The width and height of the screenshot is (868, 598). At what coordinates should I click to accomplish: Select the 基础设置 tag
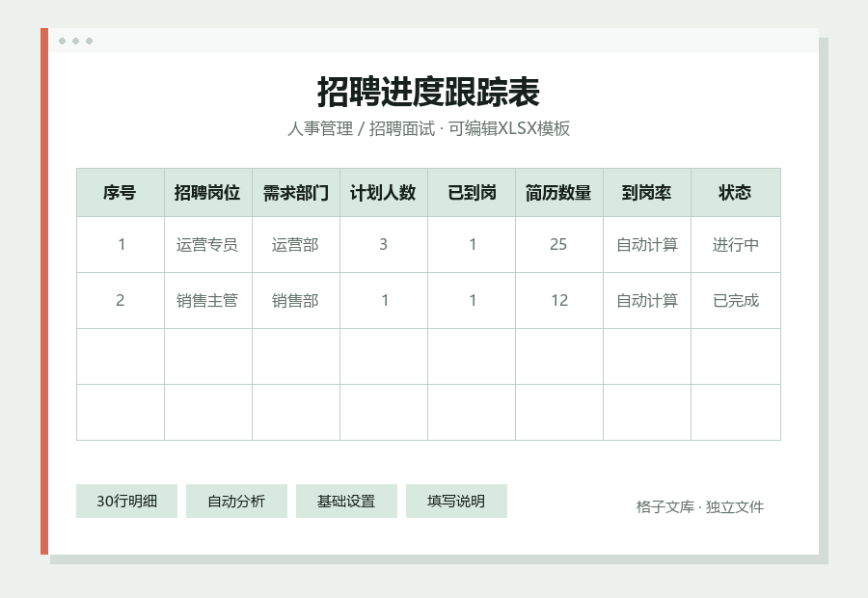(346, 502)
